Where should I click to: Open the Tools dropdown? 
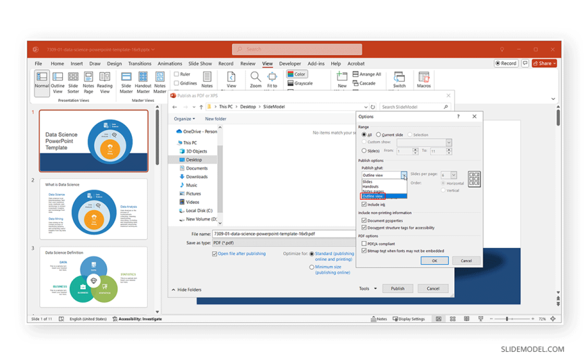point(368,288)
